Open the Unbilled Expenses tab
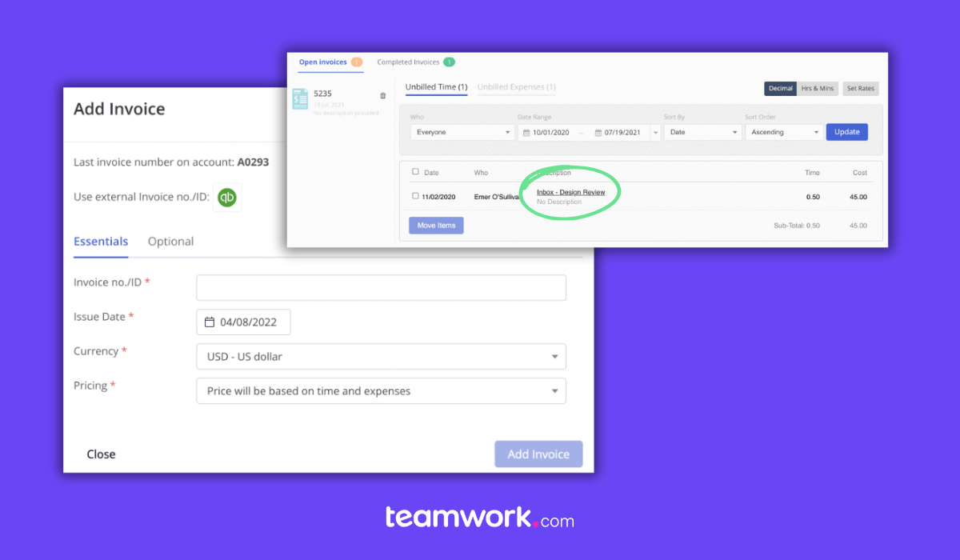Screen dimensions: 960x560 516,87
